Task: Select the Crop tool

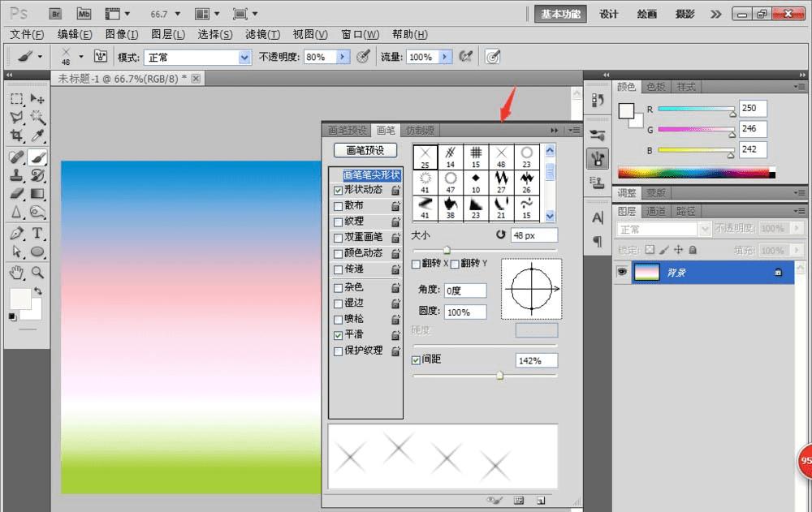Action: click(16, 136)
